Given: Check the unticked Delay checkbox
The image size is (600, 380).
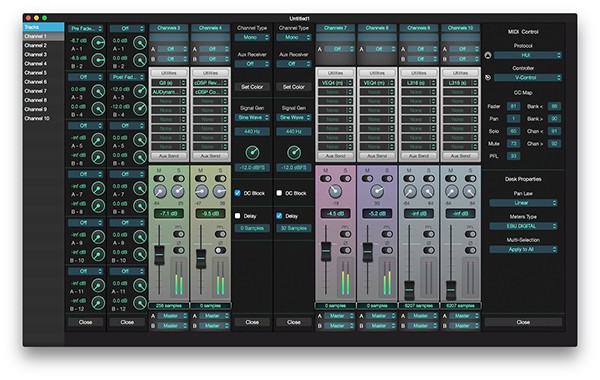Looking at the screenshot, I should coord(238,216).
